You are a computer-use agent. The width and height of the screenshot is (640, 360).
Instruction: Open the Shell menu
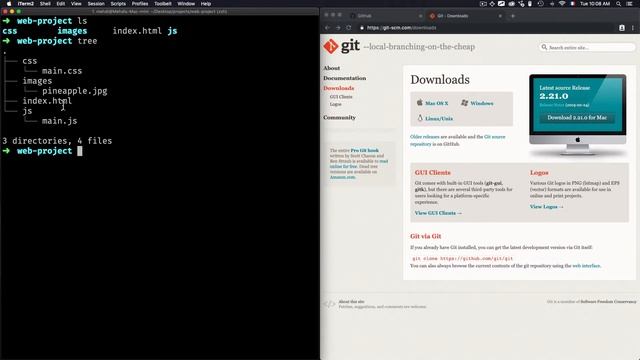pyautogui.click(x=45, y=4)
